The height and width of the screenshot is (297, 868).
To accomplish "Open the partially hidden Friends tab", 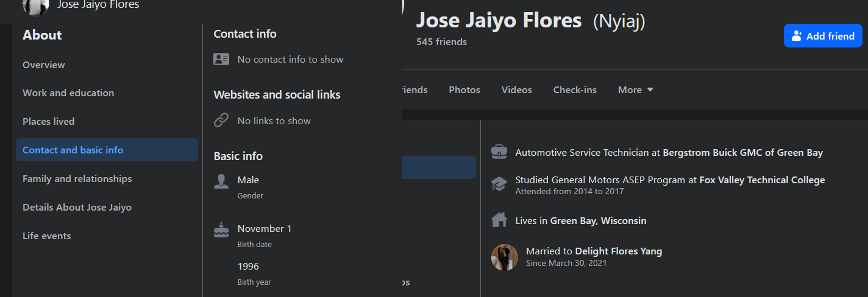I will click(x=415, y=90).
